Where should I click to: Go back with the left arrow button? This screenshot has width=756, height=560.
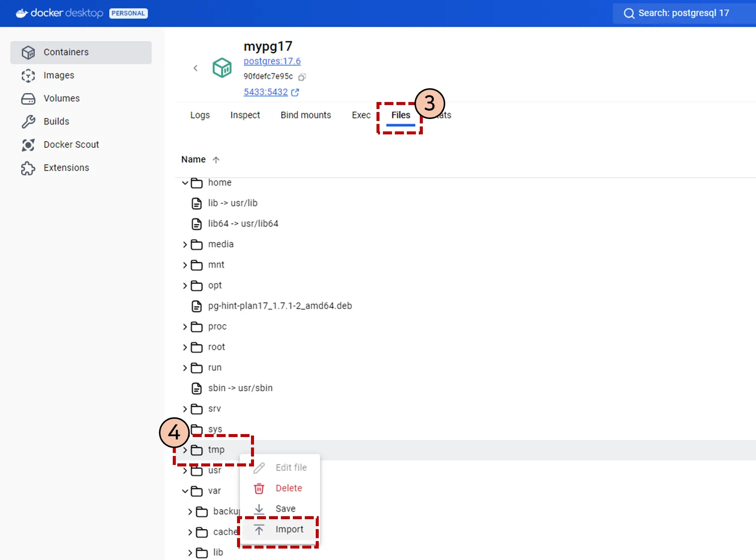(196, 68)
